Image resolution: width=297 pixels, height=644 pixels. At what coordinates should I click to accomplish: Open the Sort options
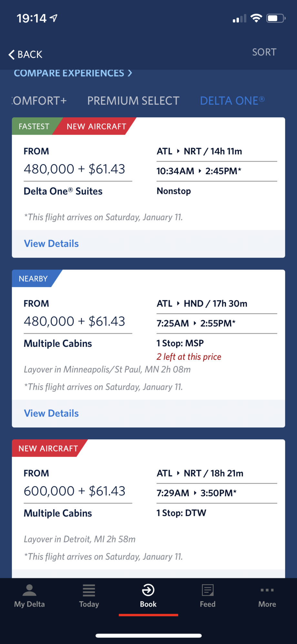[264, 52]
